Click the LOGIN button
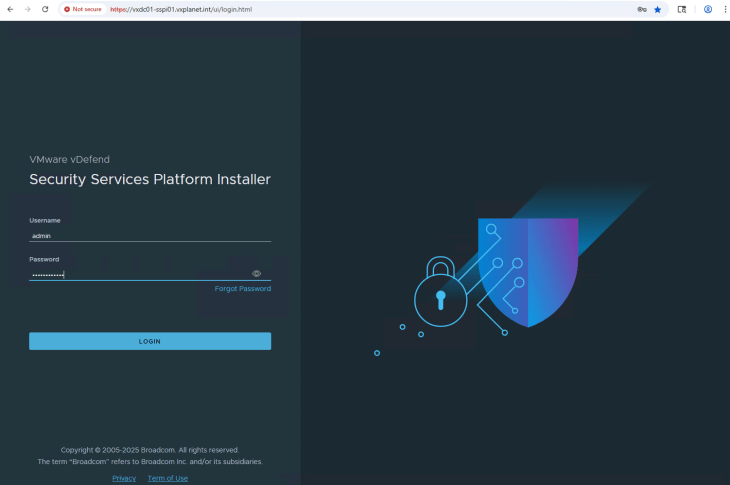The width and height of the screenshot is (730, 485). 150,341
